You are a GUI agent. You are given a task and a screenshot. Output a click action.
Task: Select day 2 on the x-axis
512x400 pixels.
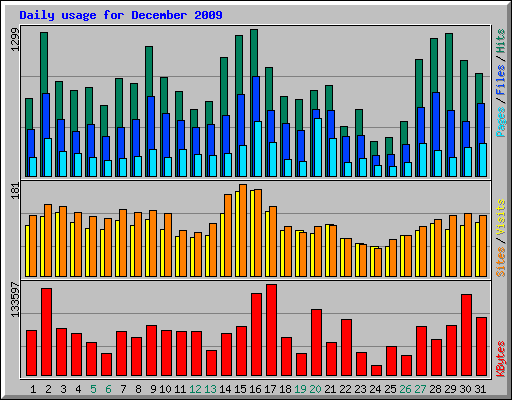(x=48, y=389)
